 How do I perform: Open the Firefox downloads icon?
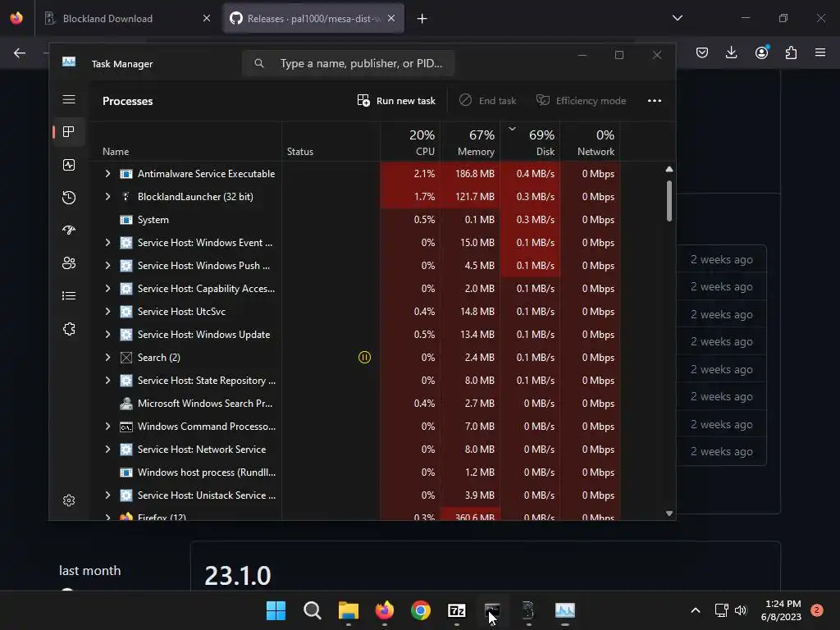click(731, 52)
